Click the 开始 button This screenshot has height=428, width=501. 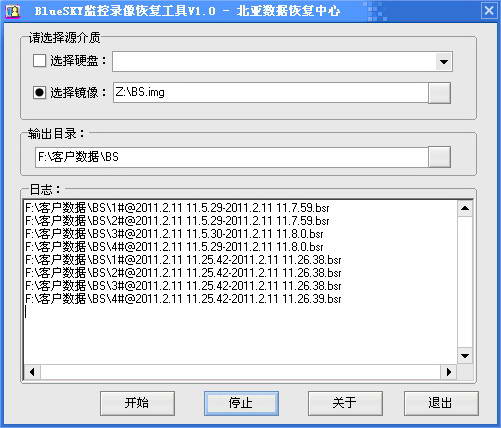137,403
